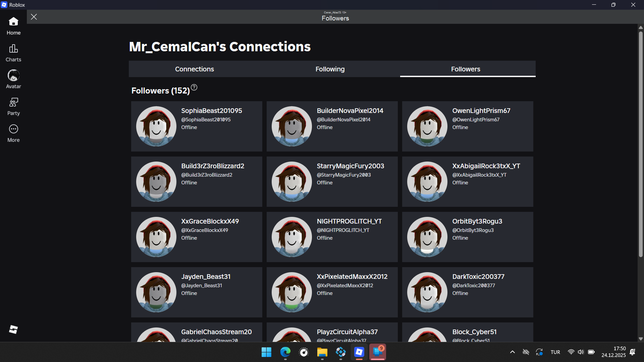Screen dimensions: 644x362
Task: Open Block_Cyber51 display name link
Action: click(474, 332)
